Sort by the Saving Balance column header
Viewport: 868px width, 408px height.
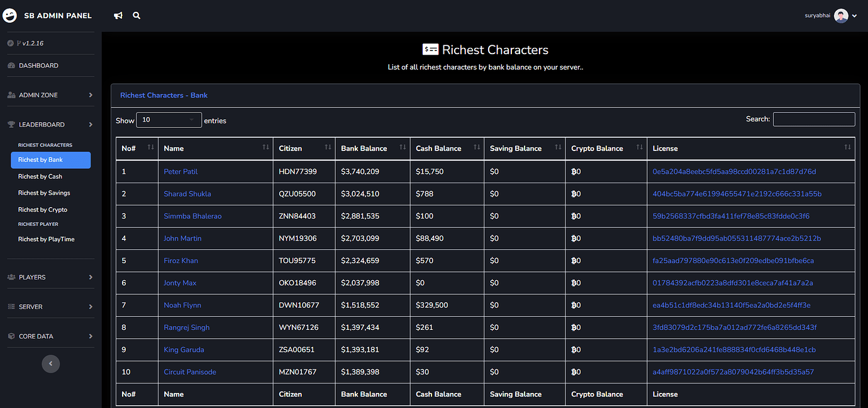(525, 149)
